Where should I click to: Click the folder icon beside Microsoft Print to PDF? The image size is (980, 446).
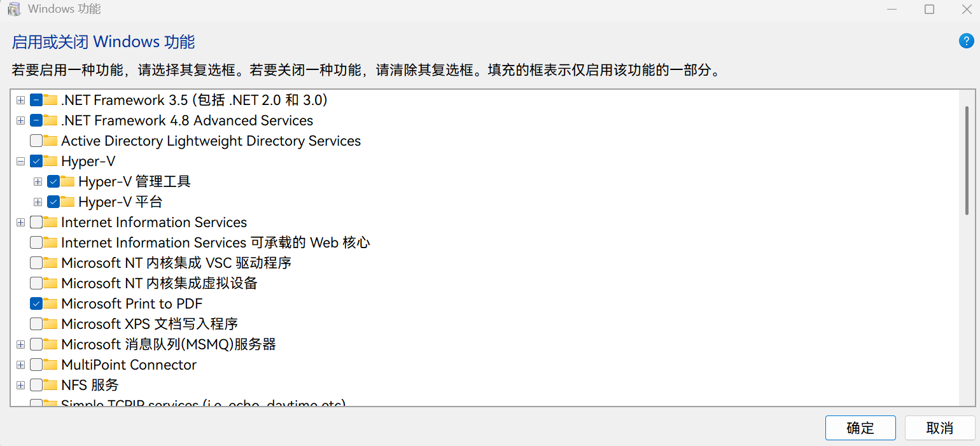tap(50, 303)
